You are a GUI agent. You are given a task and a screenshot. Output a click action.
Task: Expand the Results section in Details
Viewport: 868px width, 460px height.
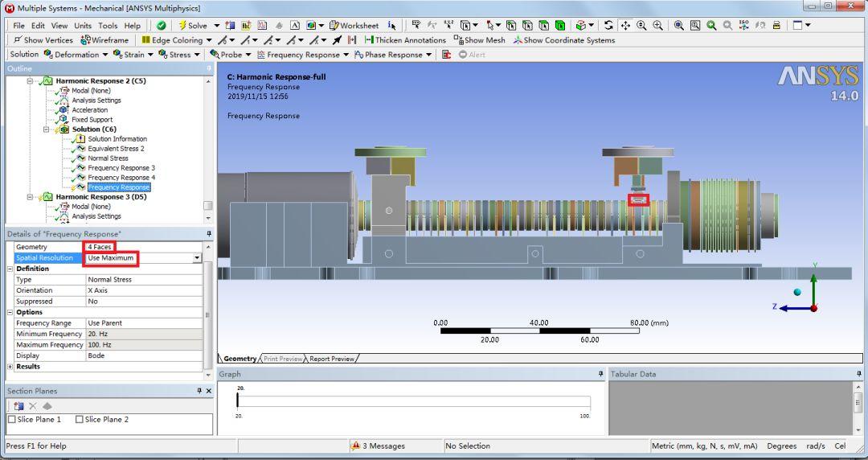pyautogui.click(x=10, y=367)
